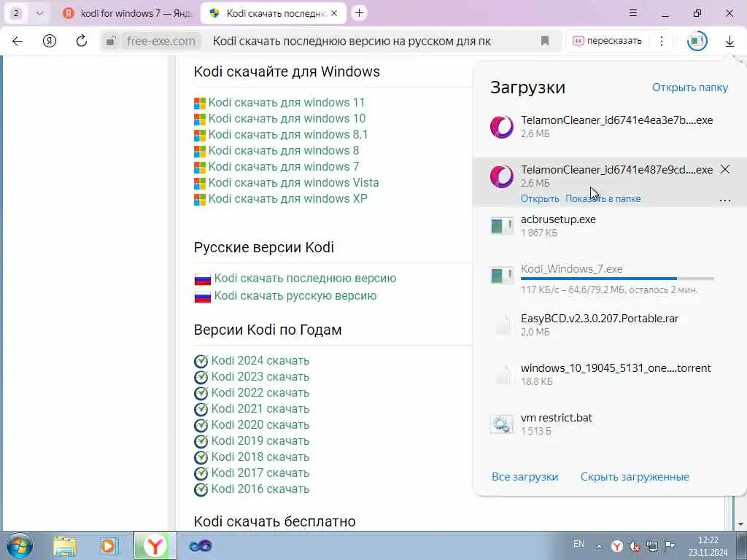Click the TelamonCleaner_id6741e487e9cd icon
Image resolution: width=747 pixels, height=560 pixels.
[x=502, y=176]
